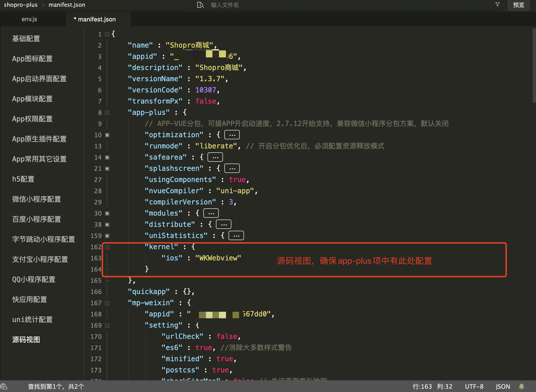The height and width of the screenshot is (392, 536).
Task: Click the folded ellipsis box after modules
Action: [x=211, y=213]
